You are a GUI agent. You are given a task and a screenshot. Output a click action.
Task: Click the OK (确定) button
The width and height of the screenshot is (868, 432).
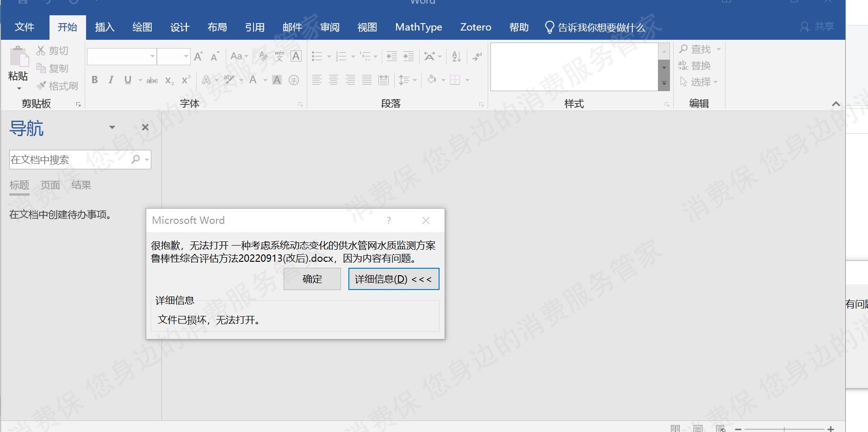click(312, 279)
